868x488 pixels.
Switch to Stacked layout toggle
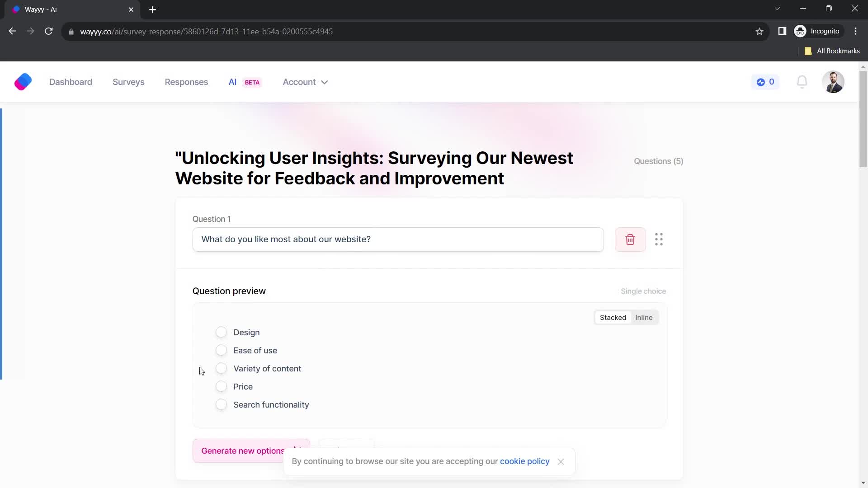(x=613, y=317)
